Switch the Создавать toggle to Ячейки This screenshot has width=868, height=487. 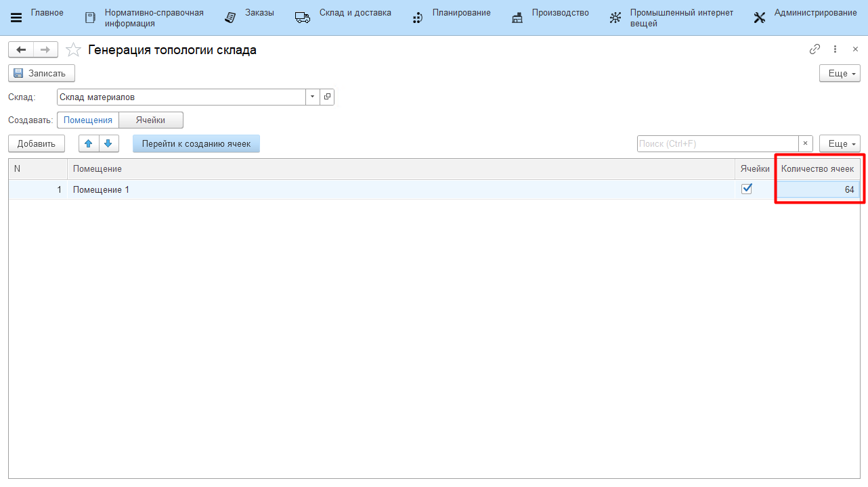click(150, 120)
